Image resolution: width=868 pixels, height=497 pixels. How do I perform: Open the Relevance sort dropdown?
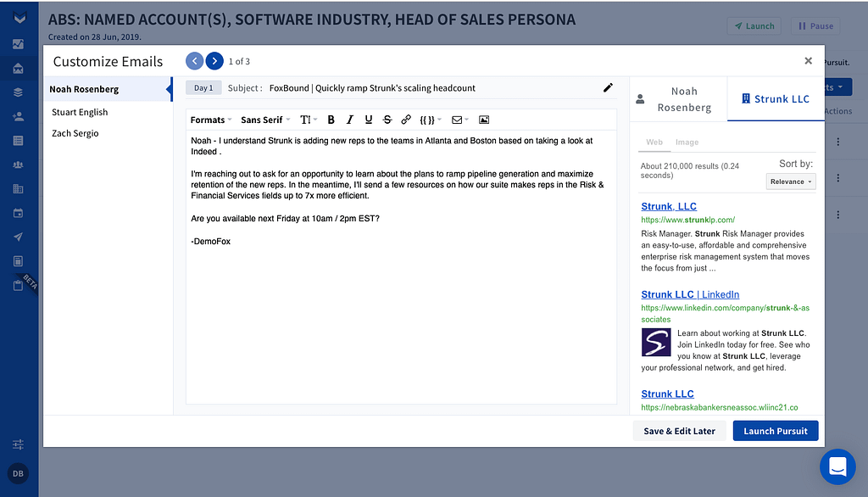[x=791, y=181]
